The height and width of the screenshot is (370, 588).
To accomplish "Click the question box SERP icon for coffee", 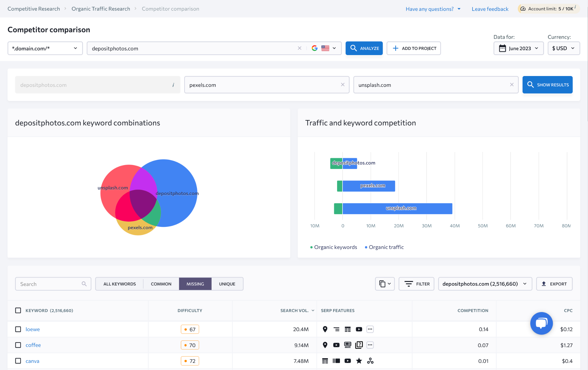I will (x=359, y=345).
